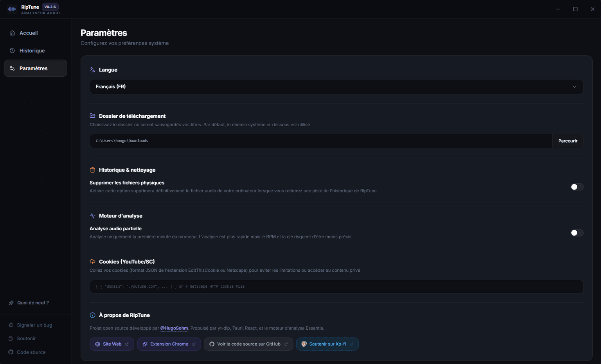This screenshot has width=601, height=364.
Task: Click external-link icon on GitHub source button
Action: pyautogui.click(x=286, y=344)
